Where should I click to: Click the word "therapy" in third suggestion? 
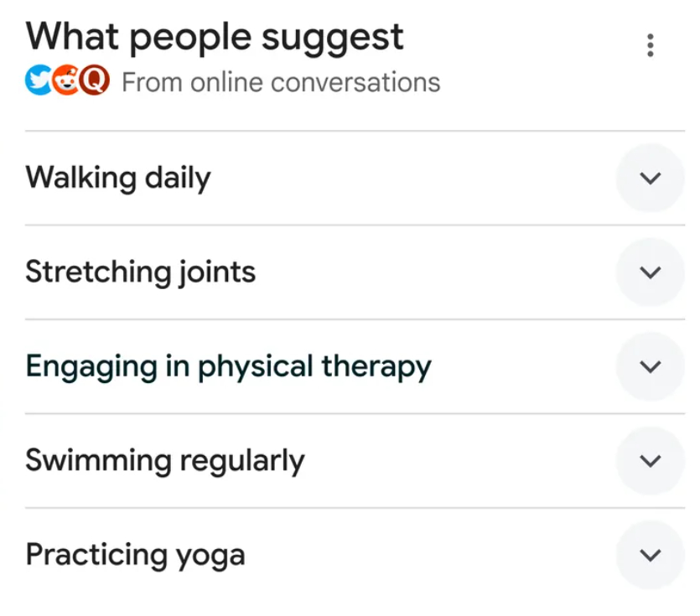[x=376, y=366]
